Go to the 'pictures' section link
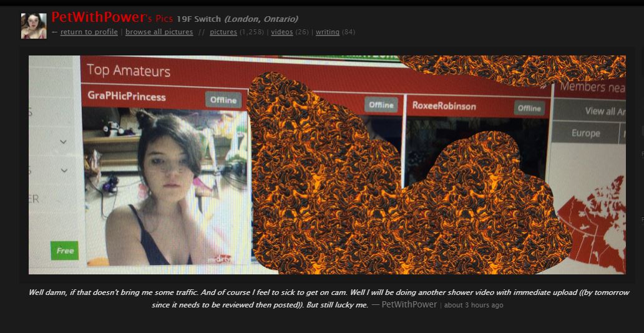 click(x=223, y=32)
